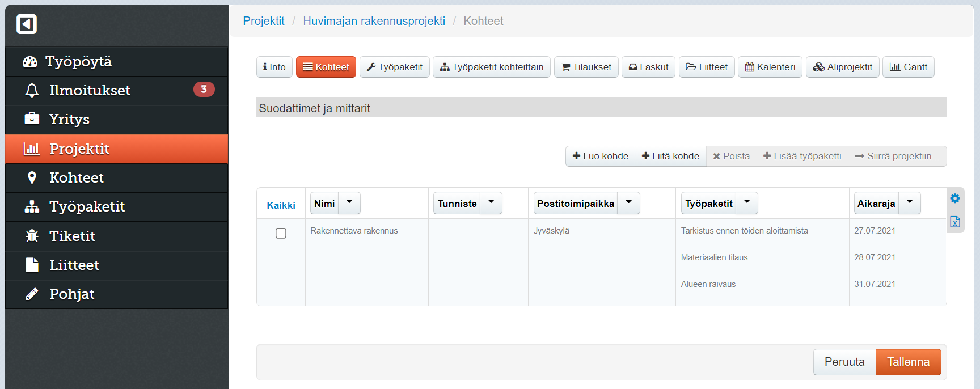
Task: Select all rows via Kaikki
Action: click(281, 205)
